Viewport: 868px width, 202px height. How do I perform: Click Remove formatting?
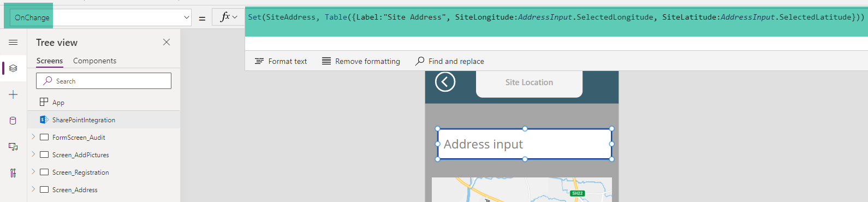pos(361,61)
